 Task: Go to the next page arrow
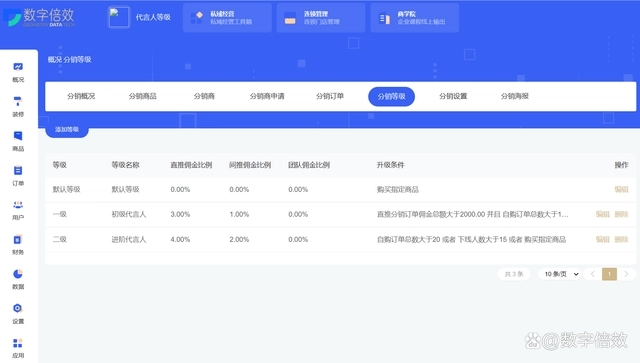click(x=626, y=274)
